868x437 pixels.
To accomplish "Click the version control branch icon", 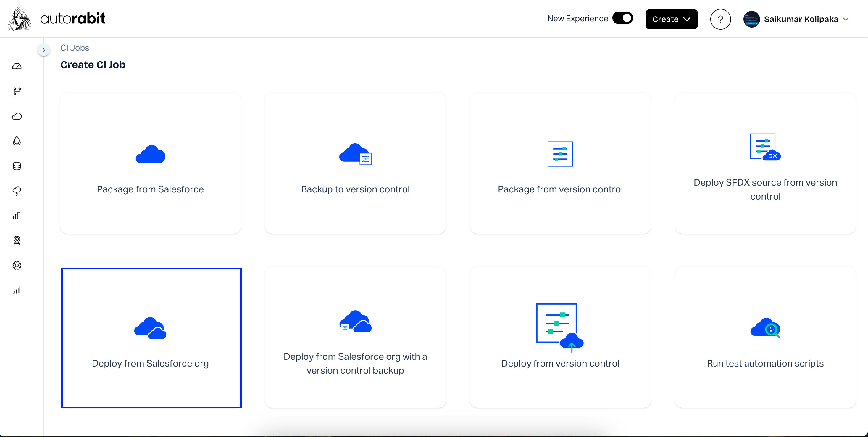I will (17, 91).
